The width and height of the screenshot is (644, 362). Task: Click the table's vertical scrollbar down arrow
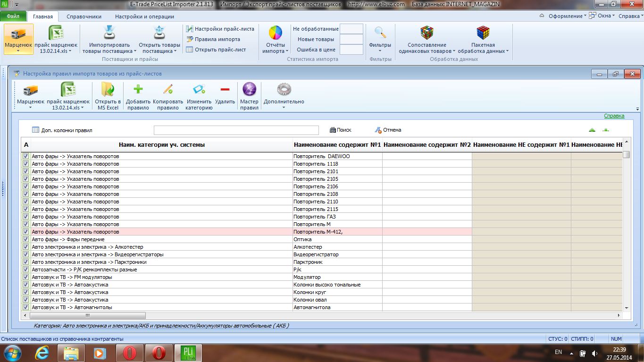(x=627, y=308)
